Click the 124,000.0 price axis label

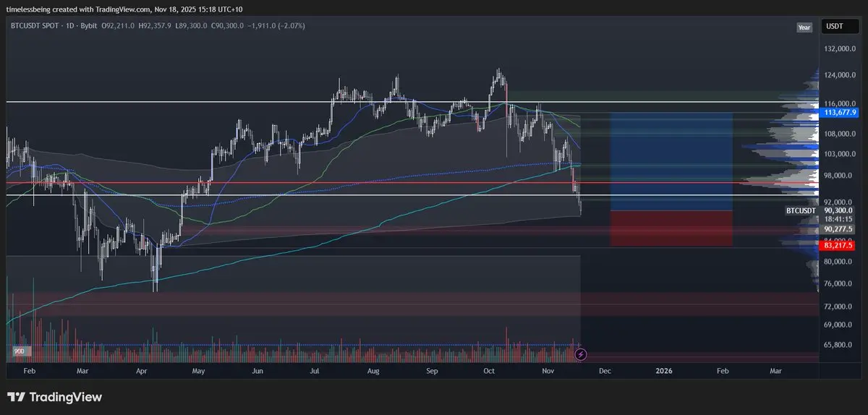[x=841, y=75]
